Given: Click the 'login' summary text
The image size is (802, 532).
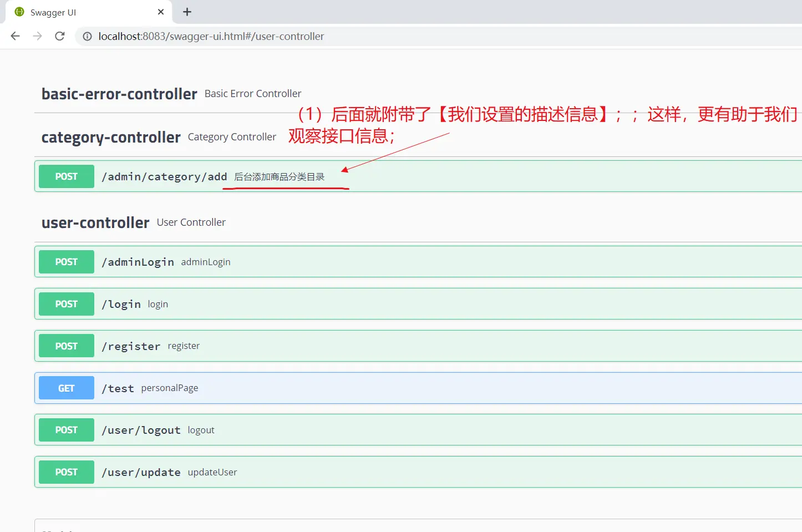Looking at the screenshot, I should (158, 305).
